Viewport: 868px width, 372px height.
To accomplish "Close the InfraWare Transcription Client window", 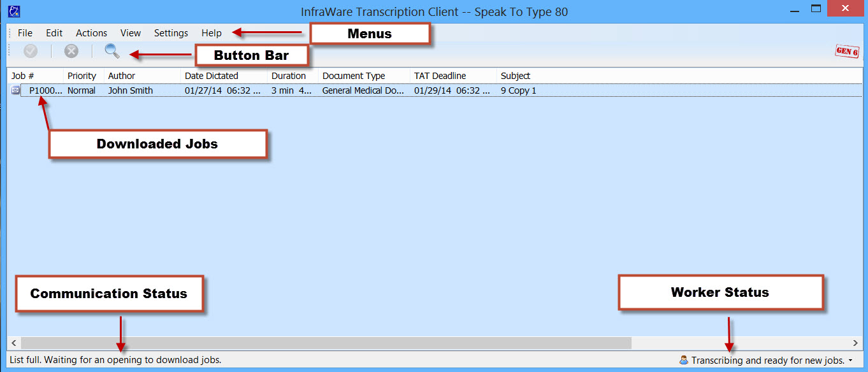I will point(844,9).
